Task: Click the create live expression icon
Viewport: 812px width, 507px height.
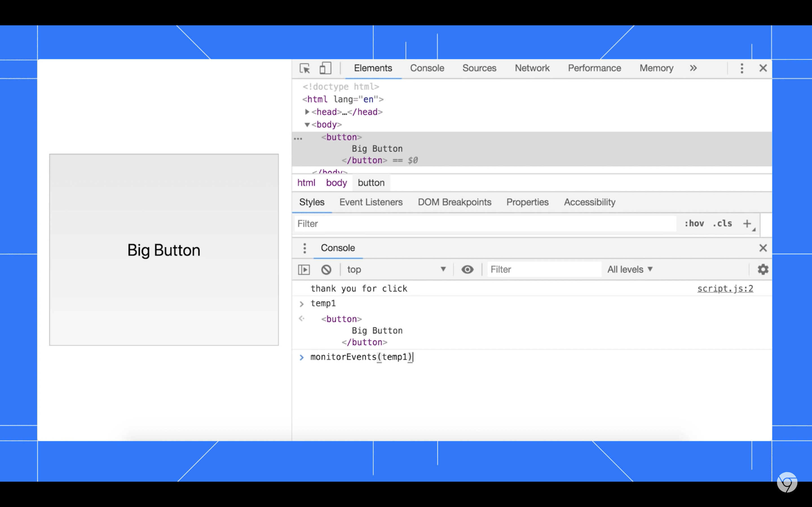Action: pos(467,269)
